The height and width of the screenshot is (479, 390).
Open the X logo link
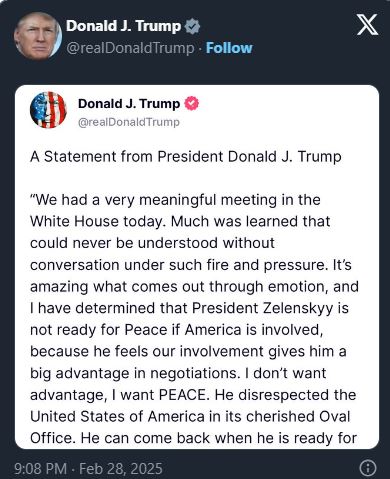(367, 25)
